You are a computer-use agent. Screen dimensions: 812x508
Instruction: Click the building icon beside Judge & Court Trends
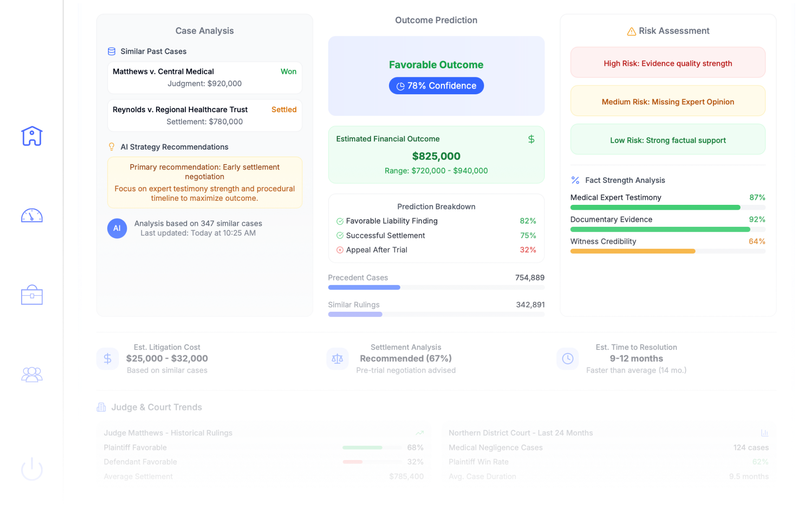[x=101, y=407]
